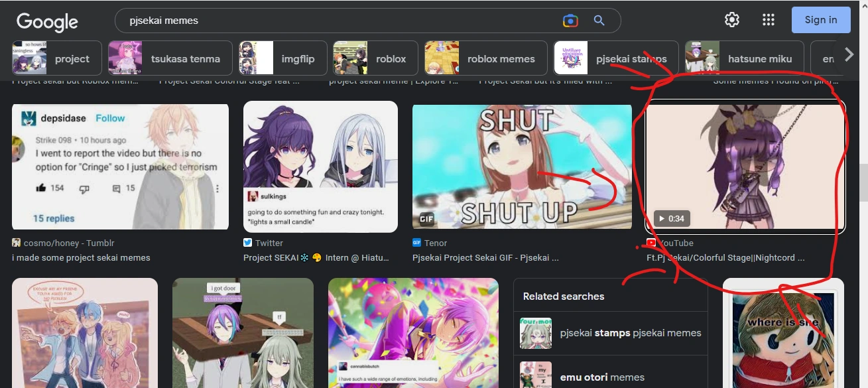The image size is (868, 388).
Task: Select the pjsekai stamps chip
Action: [616, 58]
